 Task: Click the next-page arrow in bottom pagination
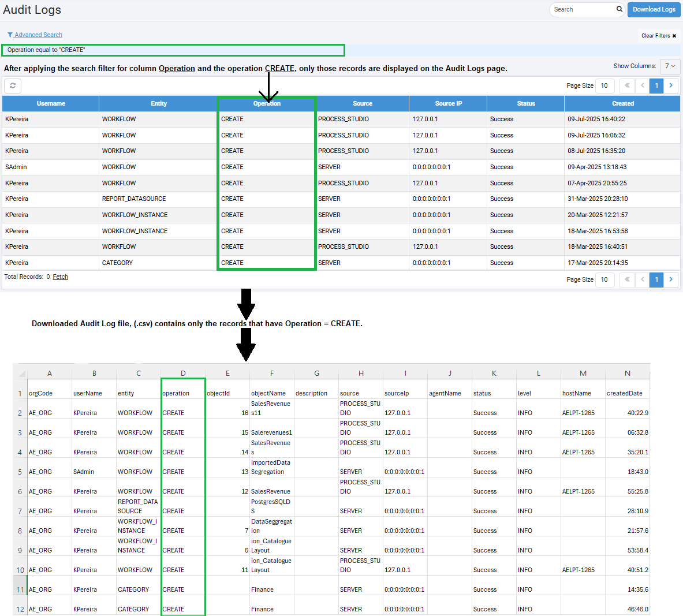(671, 279)
